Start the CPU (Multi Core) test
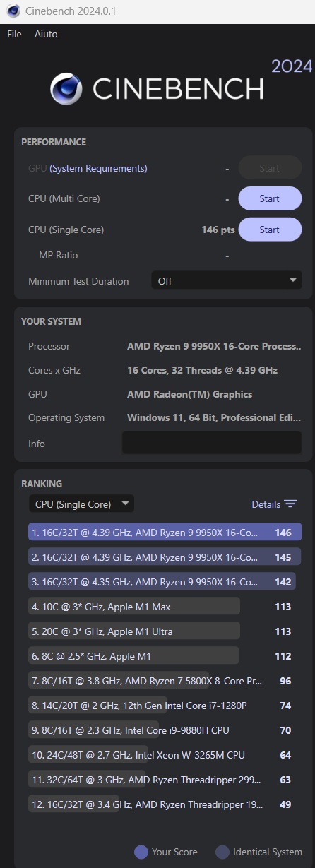The height and width of the screenshot is (868, 315). click(270, 198)
